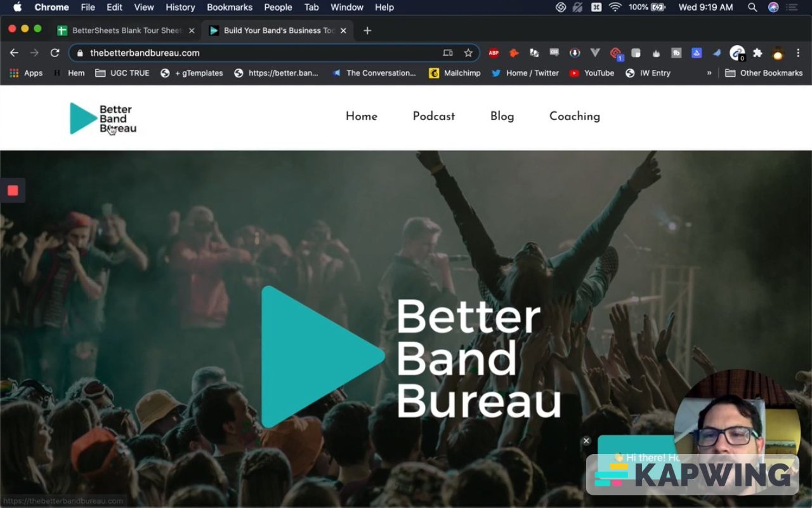
Task: Open the blue sailboat extension icon
Action: 697,53
